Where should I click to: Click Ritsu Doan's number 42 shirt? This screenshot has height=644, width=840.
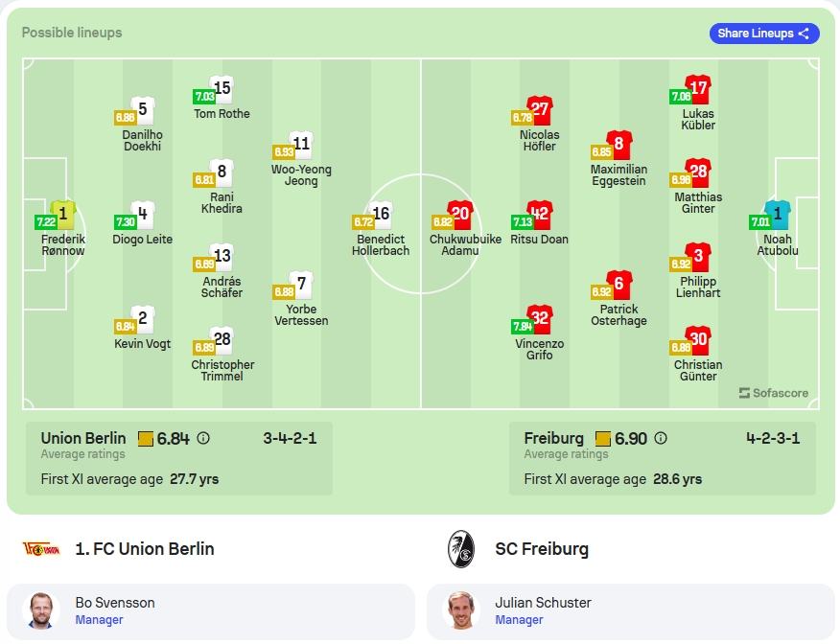pos(540,214)
